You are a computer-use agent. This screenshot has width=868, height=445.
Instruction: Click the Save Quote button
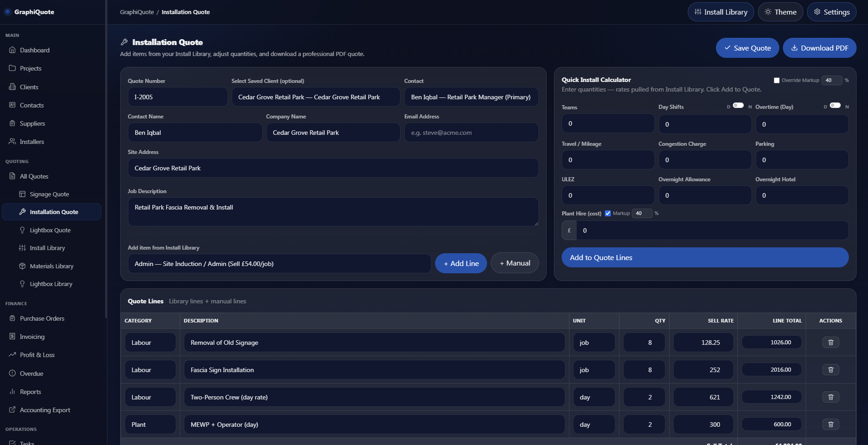click(x=747, y=48)
